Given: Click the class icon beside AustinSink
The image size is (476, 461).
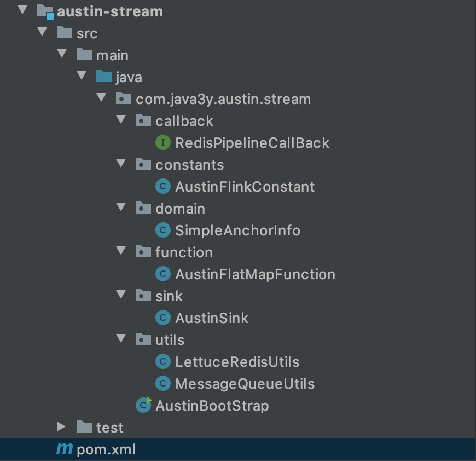Looking at the screenshot, I should tap(162, 318).
